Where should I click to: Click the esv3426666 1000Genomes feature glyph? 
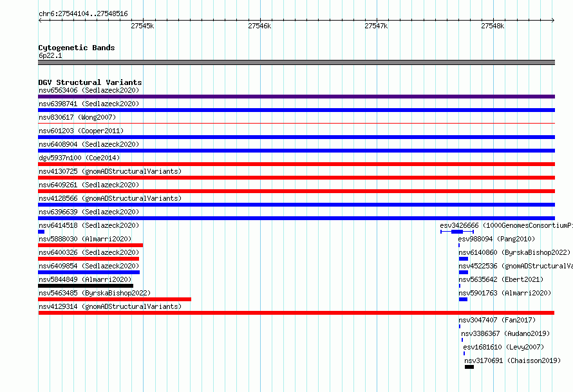(x=457, y=232)
